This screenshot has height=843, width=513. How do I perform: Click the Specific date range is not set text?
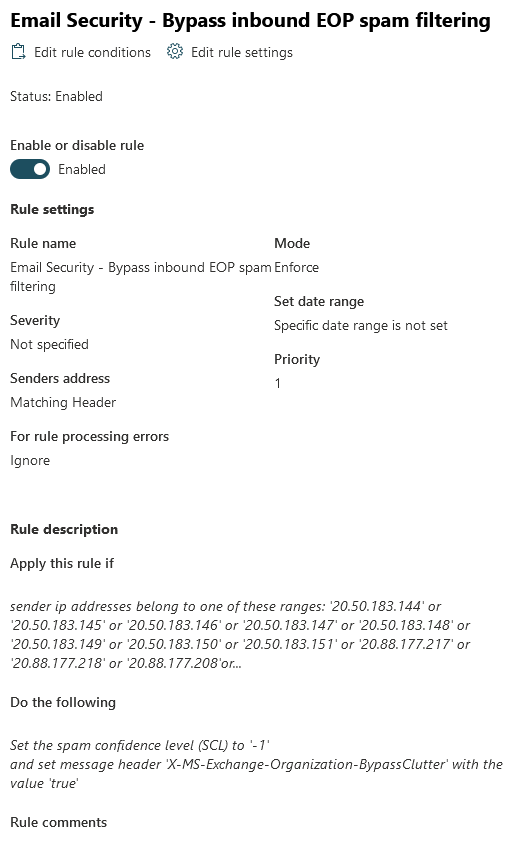coord(361,325)
